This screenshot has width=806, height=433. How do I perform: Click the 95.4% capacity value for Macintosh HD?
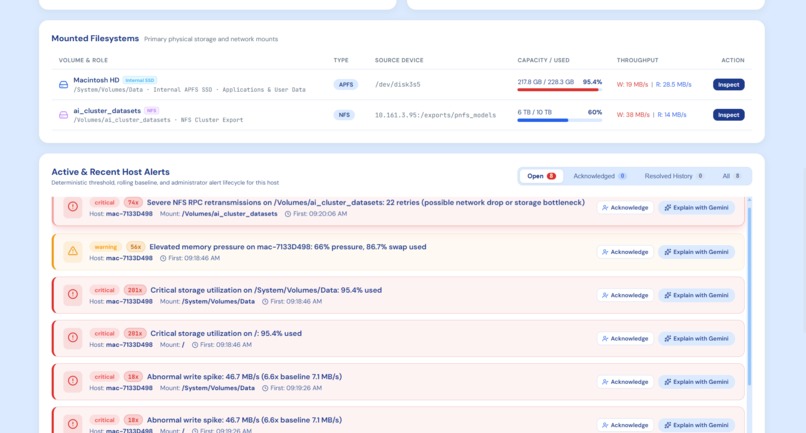click(x=592, y=82)
